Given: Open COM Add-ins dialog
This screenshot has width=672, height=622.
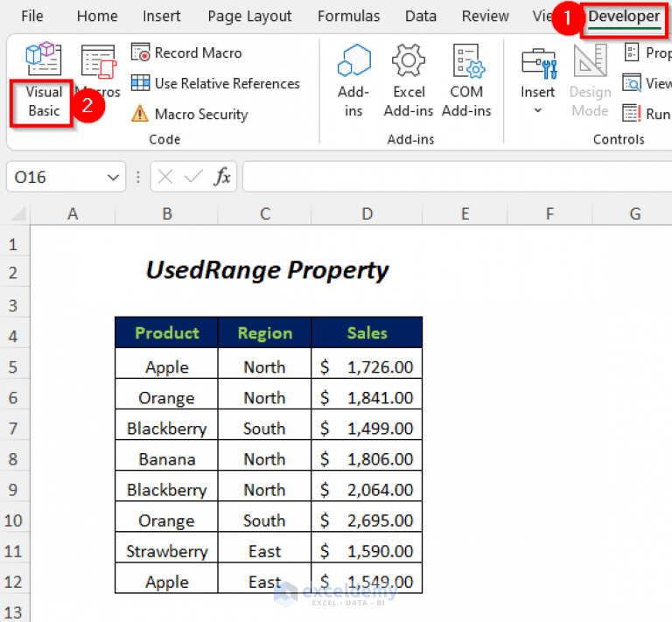Looking at the screenshot, I should (x=466, y=81).
